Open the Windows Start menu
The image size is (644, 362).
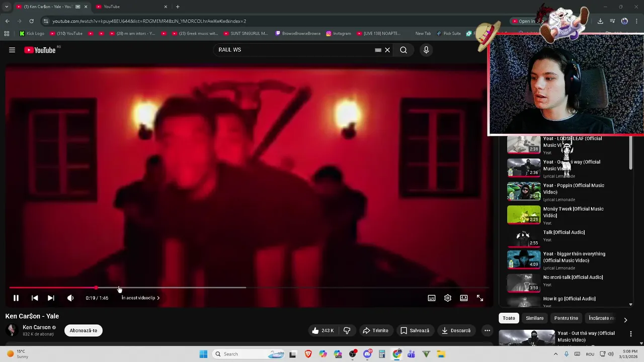[x=203, y=354]
